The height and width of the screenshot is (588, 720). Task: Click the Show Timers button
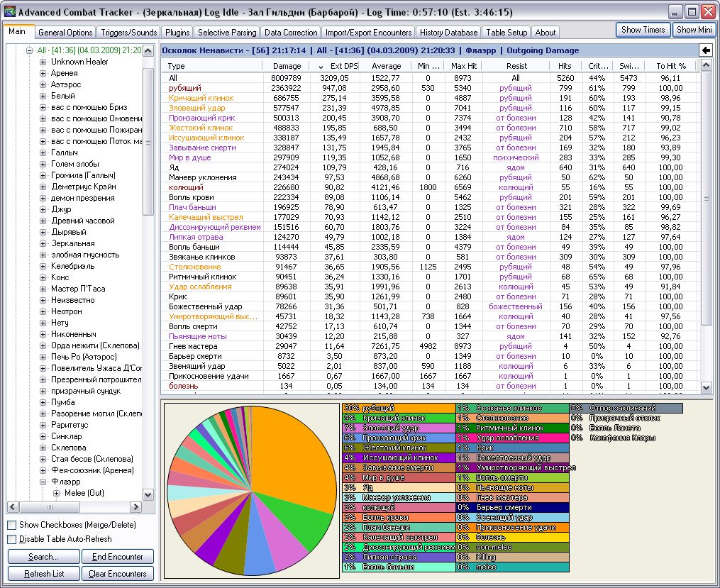point(643,30)
